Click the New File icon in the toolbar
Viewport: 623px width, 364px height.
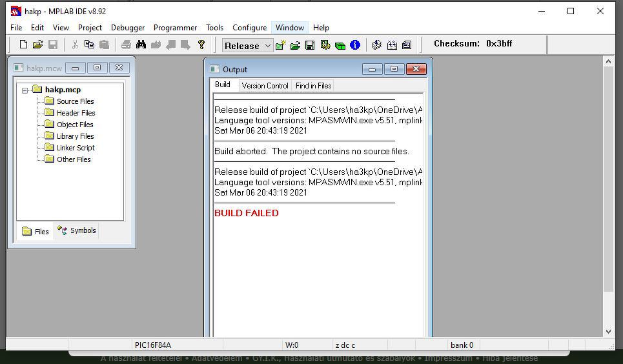click(x=23, y=45)
